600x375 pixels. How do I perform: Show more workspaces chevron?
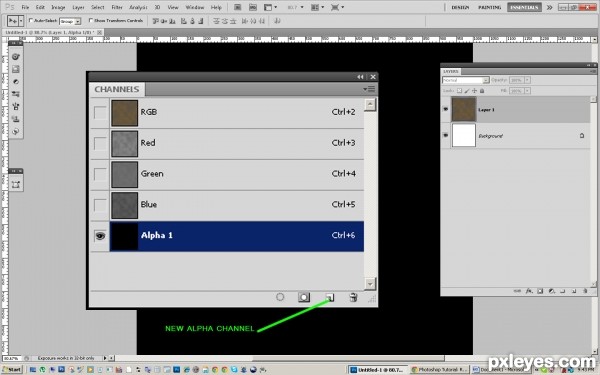549,7
